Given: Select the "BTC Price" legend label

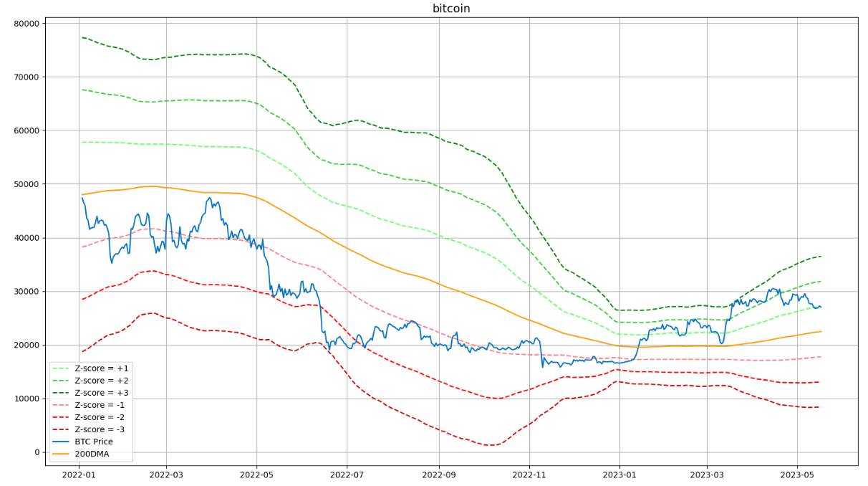Looking at the screenshot, I should click(x=94, y=442).
